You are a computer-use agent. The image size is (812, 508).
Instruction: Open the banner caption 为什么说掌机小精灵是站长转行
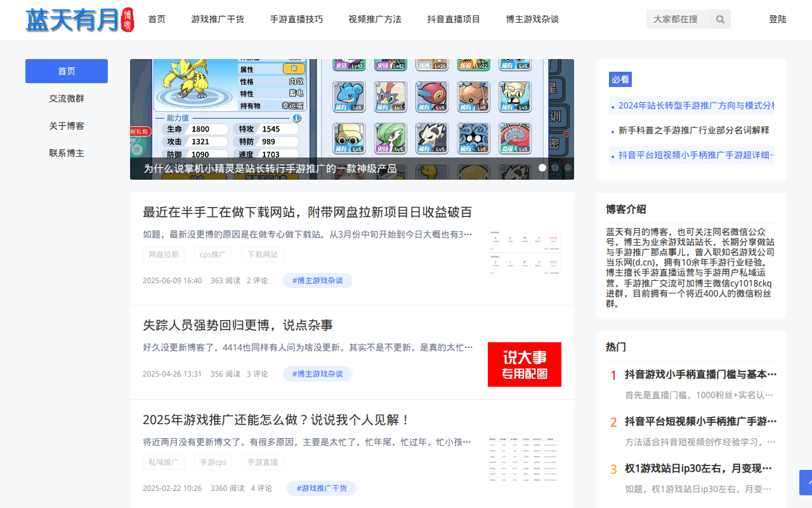coord(270,169)
